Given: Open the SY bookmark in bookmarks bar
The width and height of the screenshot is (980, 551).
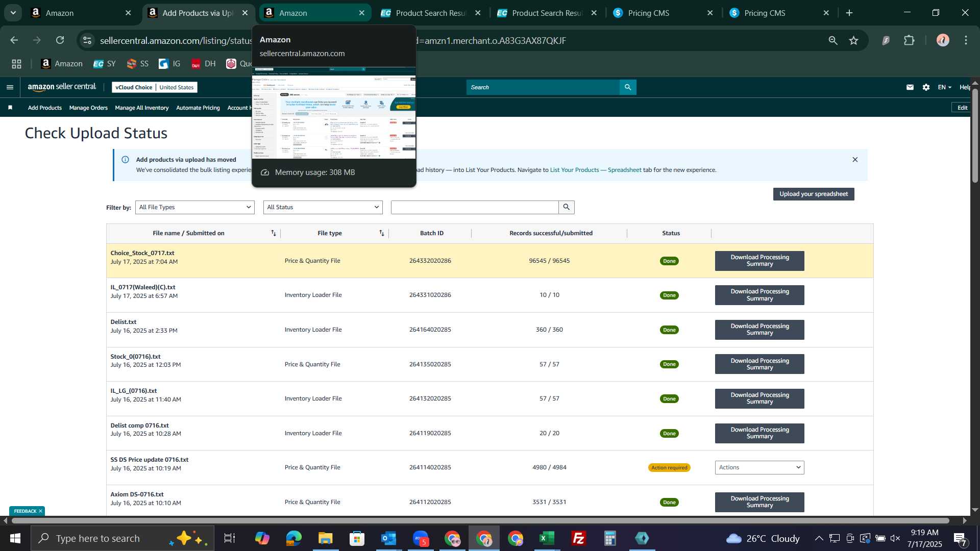Looking at the screenshot, I should click(x=105, y=64).
